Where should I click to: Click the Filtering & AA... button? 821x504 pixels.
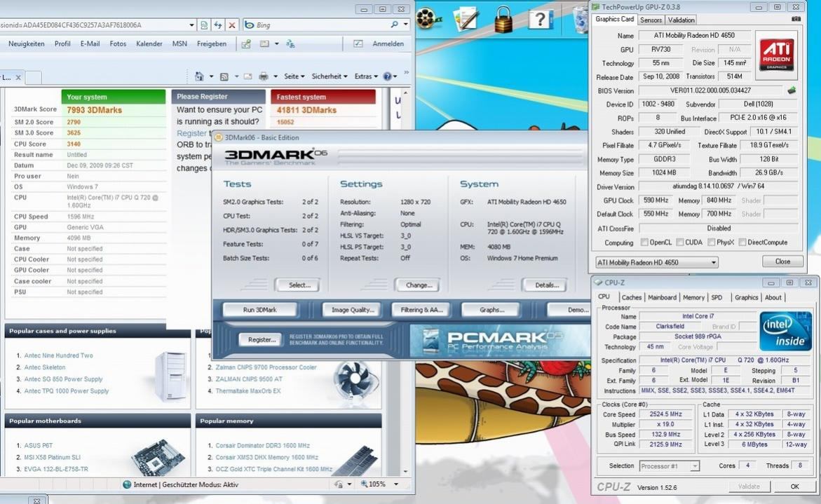tap(421, 310)
